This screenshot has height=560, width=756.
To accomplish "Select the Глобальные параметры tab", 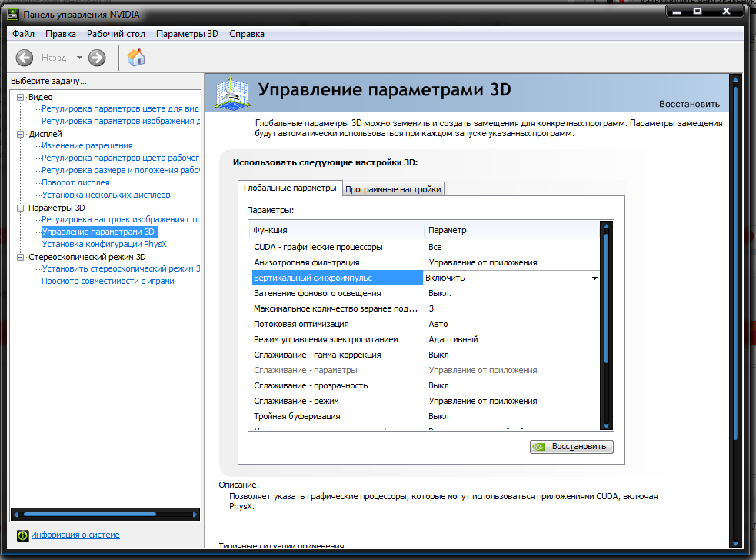I will pos(290,188).
